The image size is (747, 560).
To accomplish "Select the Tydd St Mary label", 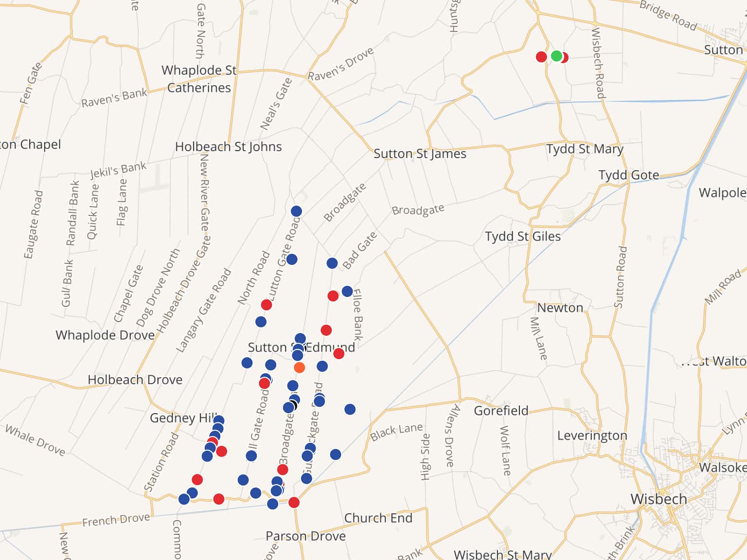I will click(x=584, y=149).
